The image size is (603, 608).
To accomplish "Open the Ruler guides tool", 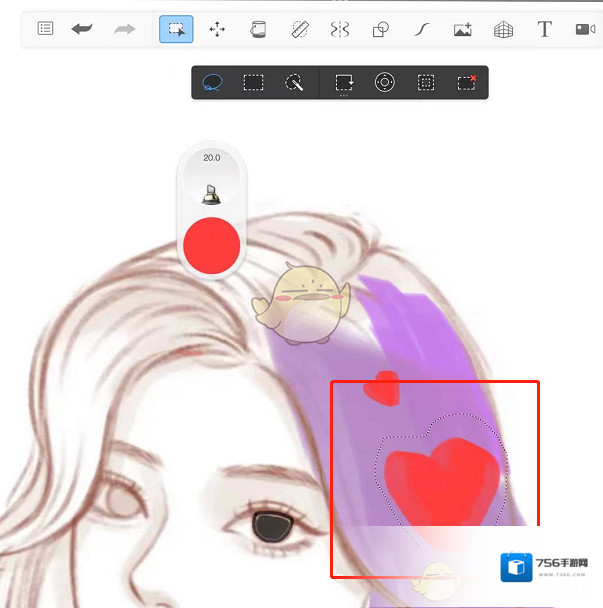I will [299, 29].
